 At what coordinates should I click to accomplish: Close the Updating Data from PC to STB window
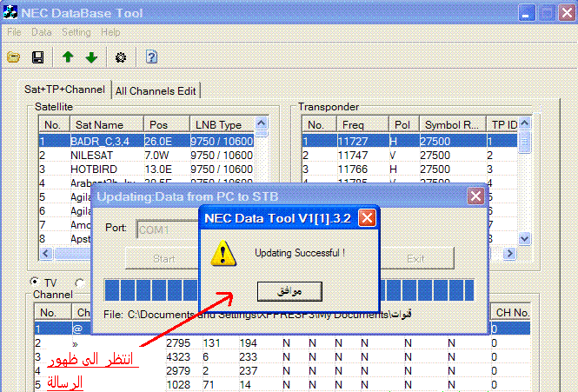pos(475,196)
